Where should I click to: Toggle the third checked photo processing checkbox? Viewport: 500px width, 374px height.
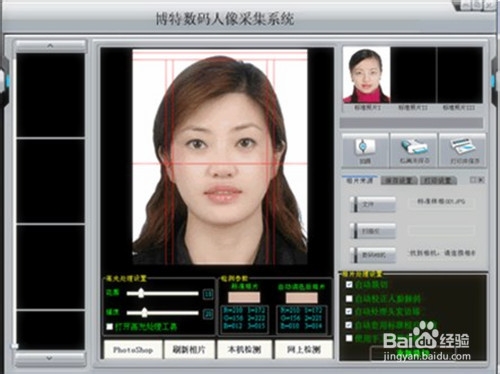click(x=349, y=311)
